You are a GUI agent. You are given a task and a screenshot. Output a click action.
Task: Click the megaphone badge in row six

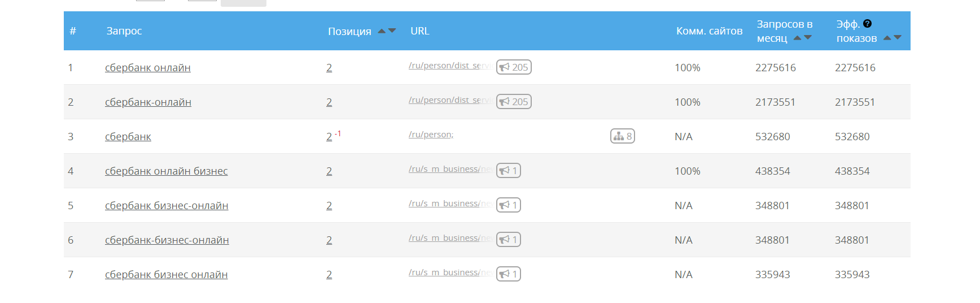(x=509, y=240)
